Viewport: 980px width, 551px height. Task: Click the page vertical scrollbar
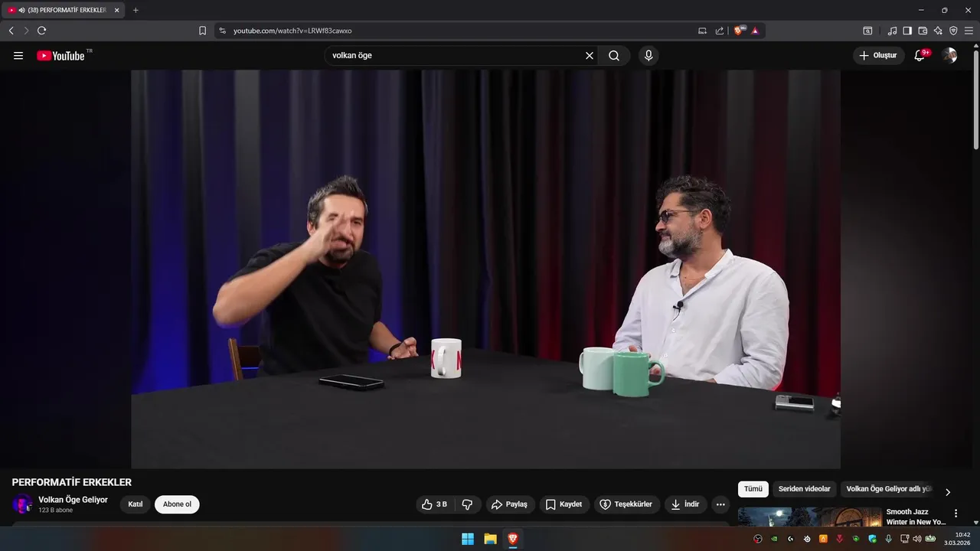tap(976, 99)
